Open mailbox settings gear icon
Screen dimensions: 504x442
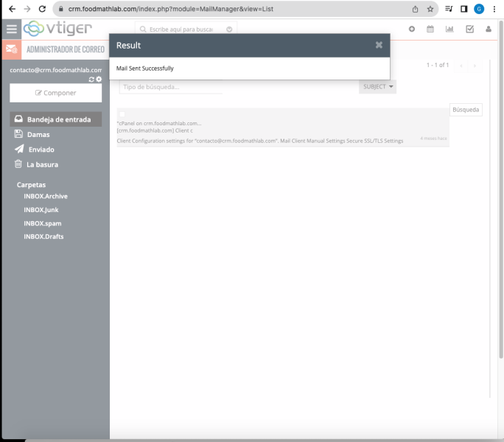click(x=99, y=79)
